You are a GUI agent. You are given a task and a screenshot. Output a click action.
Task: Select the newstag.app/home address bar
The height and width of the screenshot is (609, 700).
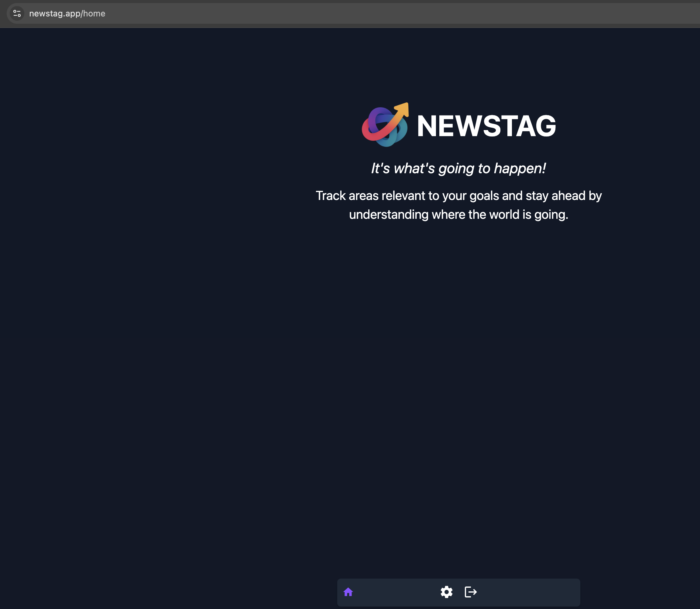tap(353, 14)
